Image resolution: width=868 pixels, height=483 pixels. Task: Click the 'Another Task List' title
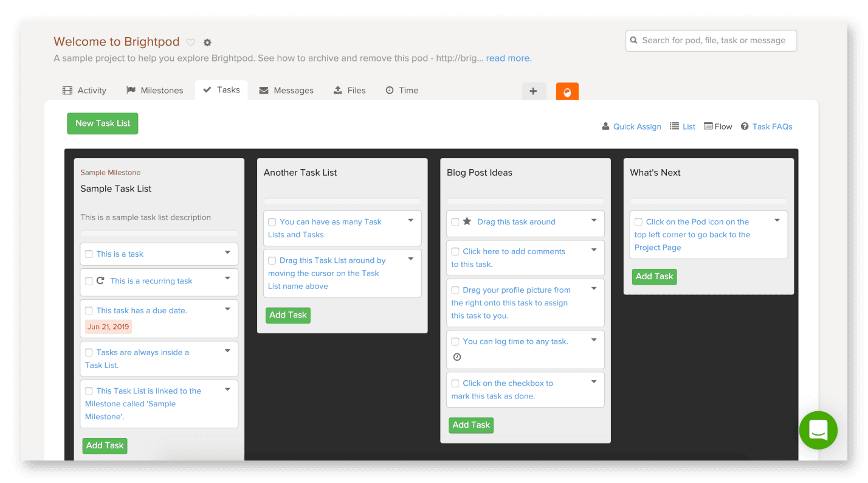pos(300,173)
